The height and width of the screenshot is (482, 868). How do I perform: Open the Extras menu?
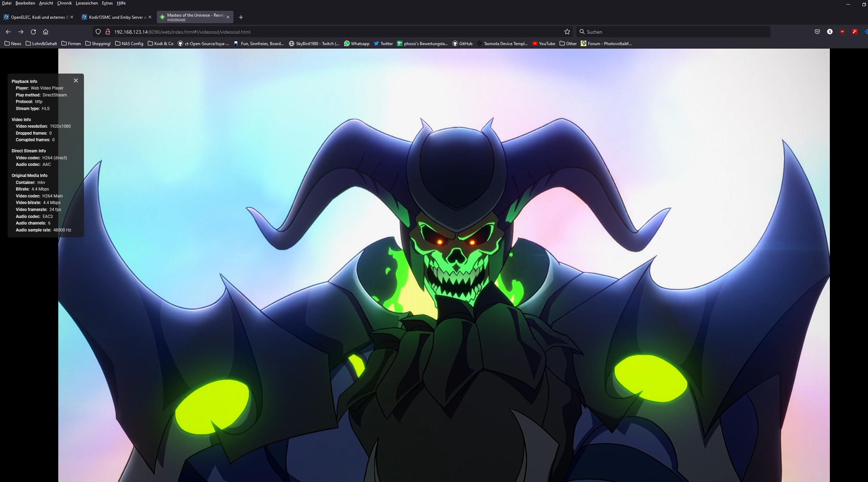pos(107,3)
